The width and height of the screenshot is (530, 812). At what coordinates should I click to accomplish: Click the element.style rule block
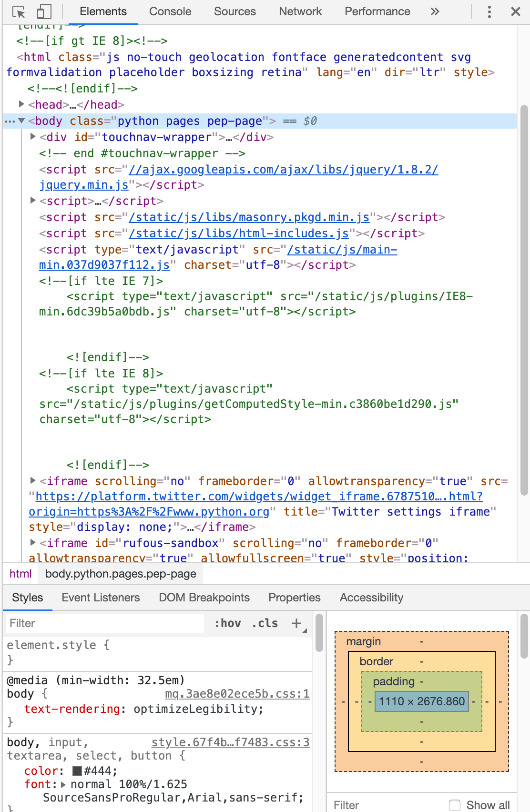point(157,652)
